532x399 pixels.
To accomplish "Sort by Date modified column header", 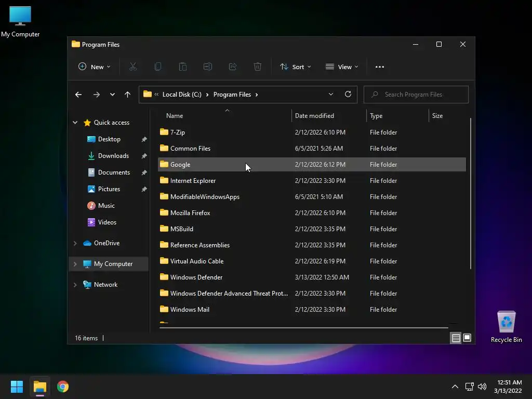I will point(329,116).
